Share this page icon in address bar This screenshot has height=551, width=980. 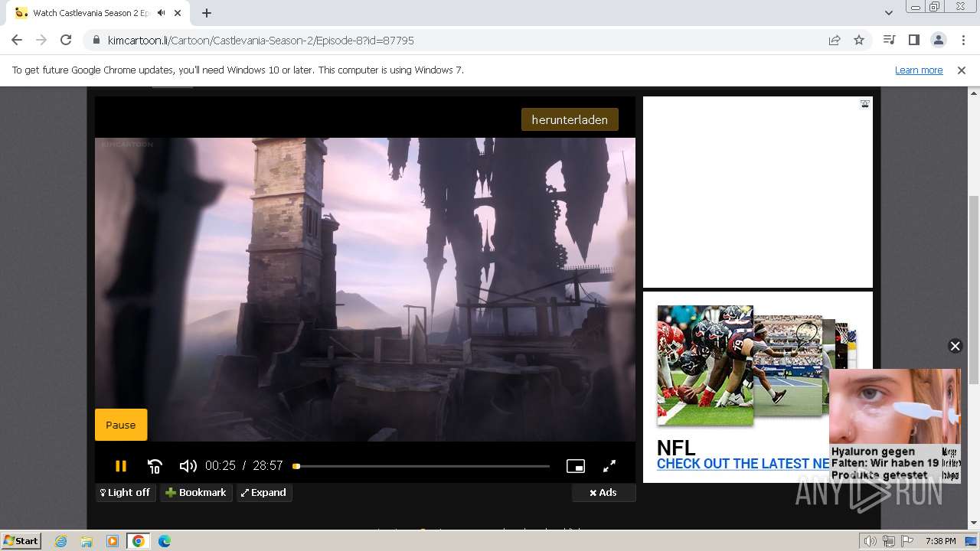[x=835, y=41]
